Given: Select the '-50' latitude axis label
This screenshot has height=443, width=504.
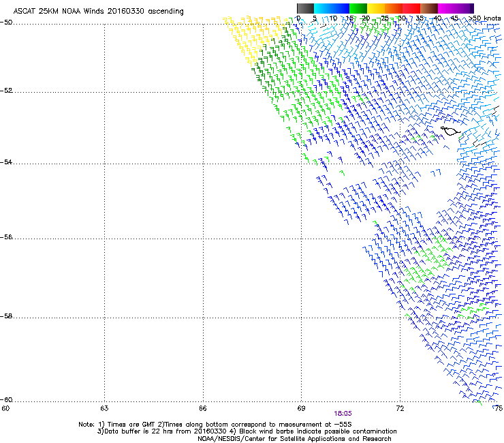Looking at the screenshot, I should [6, 22].
